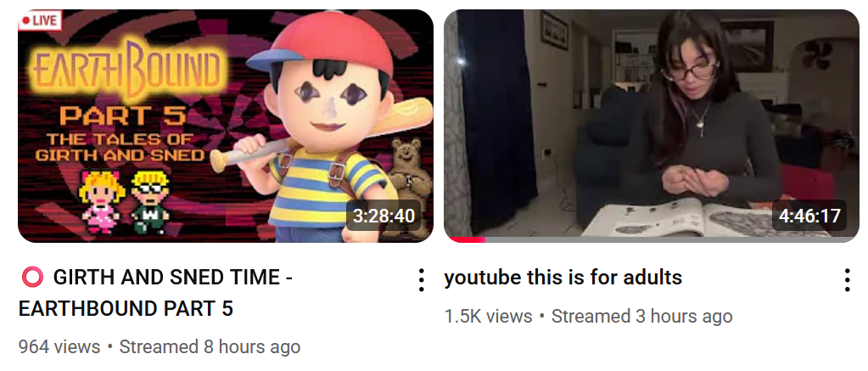Click the red circle icon before GIRTH title
Image resolution: width=868 pixels, height=371 pixels.
31,277
